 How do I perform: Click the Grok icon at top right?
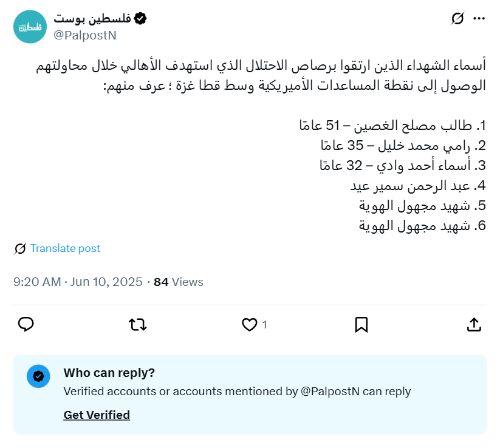[x=457, y=19]
